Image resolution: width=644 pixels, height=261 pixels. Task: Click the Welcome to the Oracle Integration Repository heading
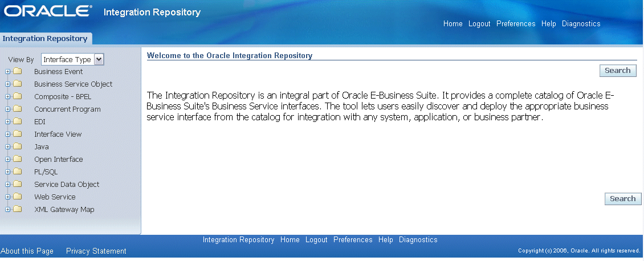tap(230, 55)
